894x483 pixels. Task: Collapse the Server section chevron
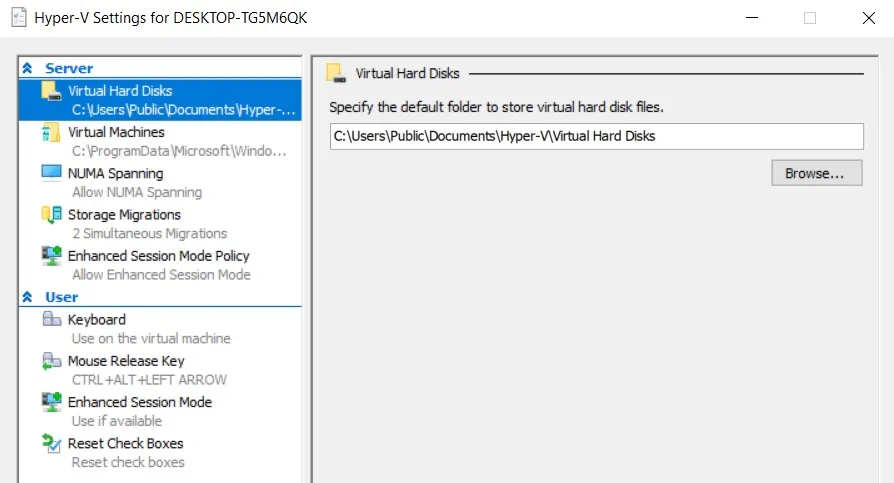(x=27, y=68)
